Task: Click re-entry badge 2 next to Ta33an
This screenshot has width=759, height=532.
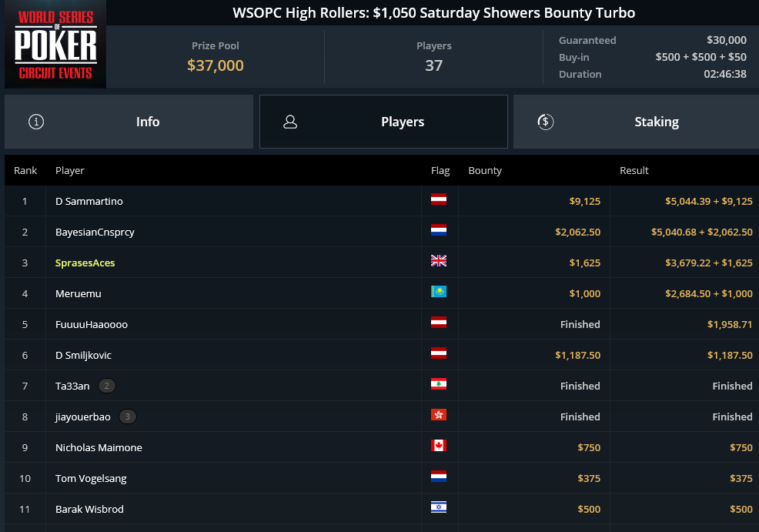Action: pos(107,386)
